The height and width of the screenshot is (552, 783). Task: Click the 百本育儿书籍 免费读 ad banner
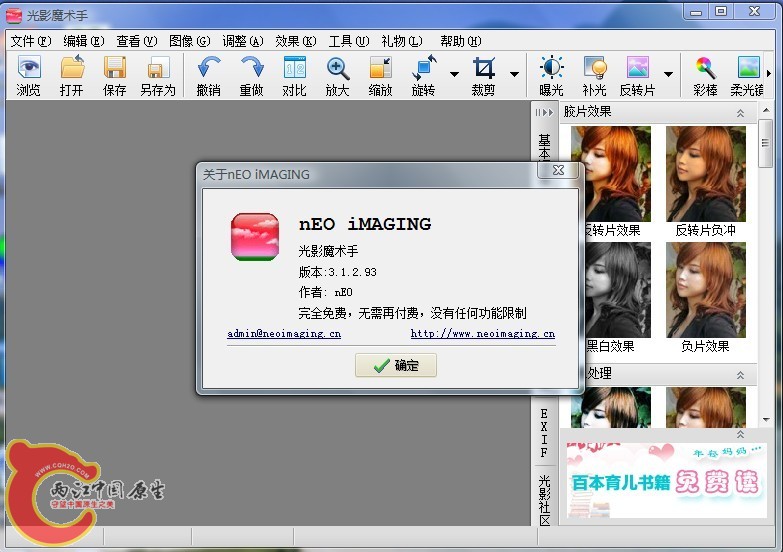[x=667, y=481]
